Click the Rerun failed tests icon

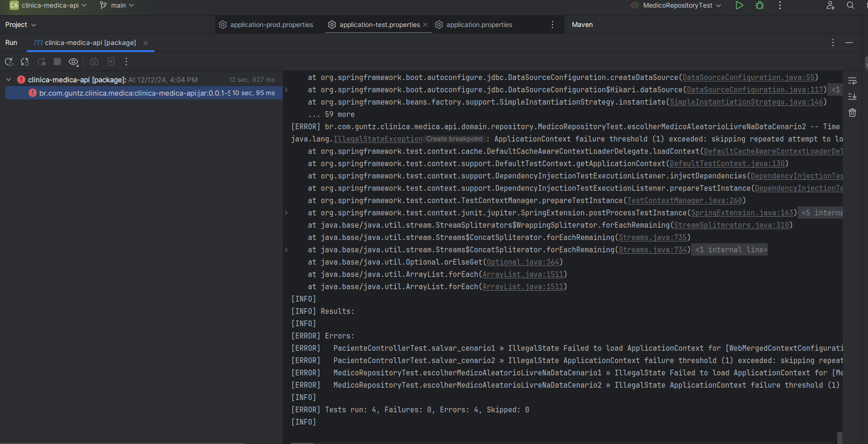coord(25,62)
